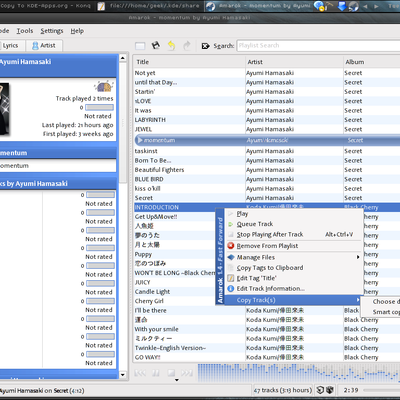Open the Artist tab
400x400 pixels.
pos(44,46)
